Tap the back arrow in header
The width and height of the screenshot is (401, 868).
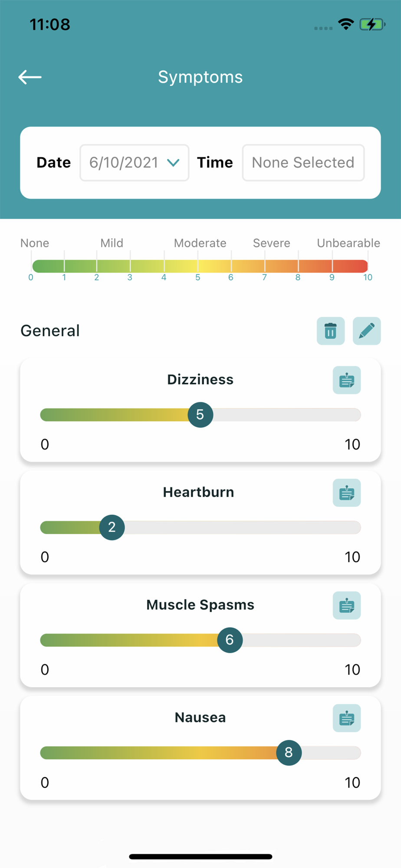point(30,77)
